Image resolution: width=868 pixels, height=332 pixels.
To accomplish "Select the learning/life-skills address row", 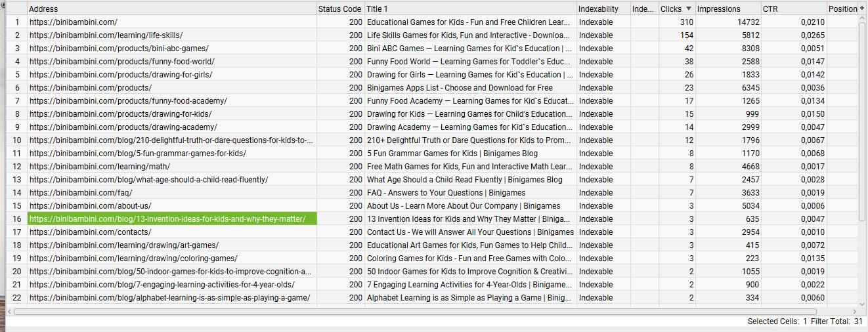I will [171, 35].
